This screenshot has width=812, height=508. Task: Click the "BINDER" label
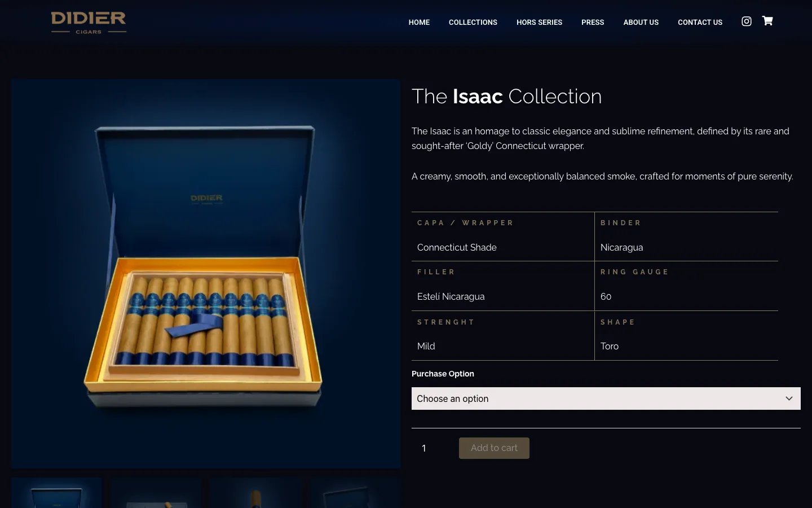tap(620, 223)
